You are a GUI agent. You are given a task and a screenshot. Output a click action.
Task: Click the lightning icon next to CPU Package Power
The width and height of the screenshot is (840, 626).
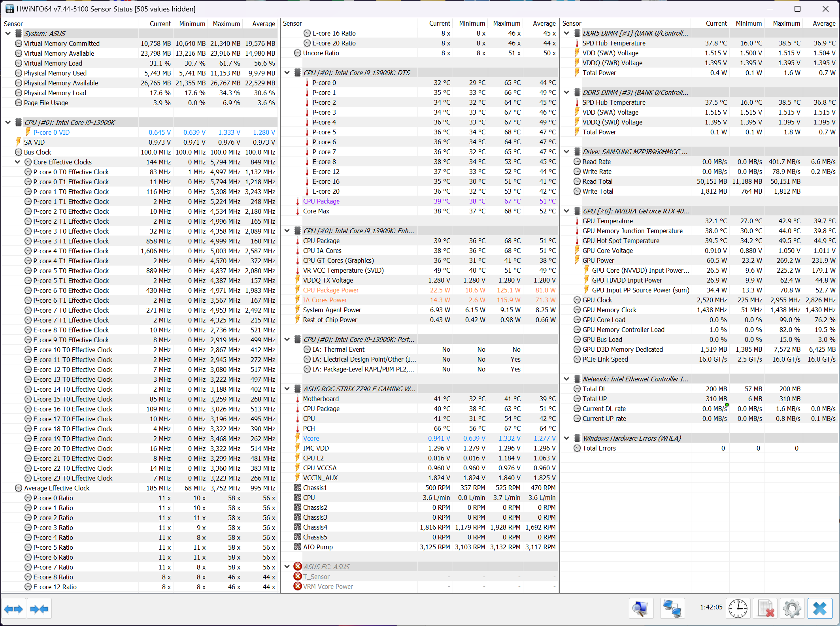point(298,290)
